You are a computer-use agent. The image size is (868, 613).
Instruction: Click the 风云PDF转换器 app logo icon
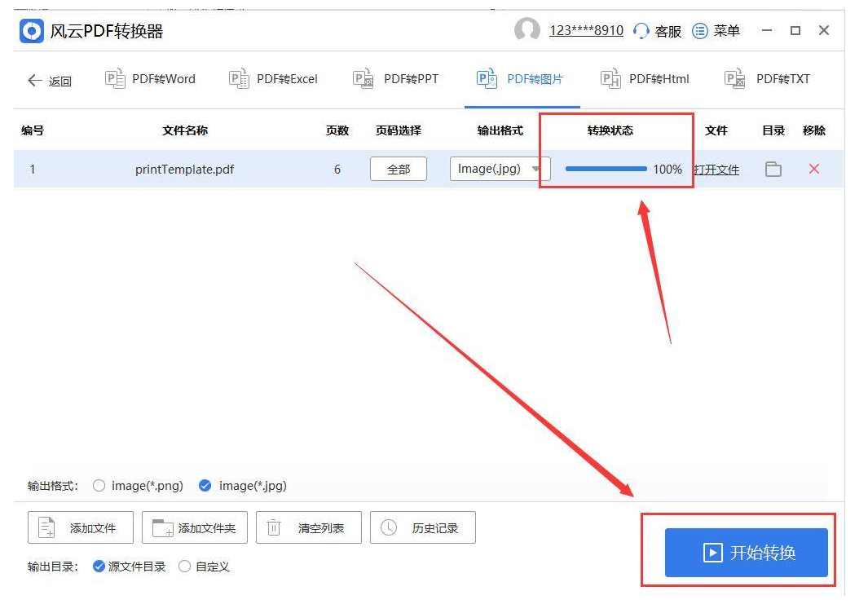[x=32, y=31]
